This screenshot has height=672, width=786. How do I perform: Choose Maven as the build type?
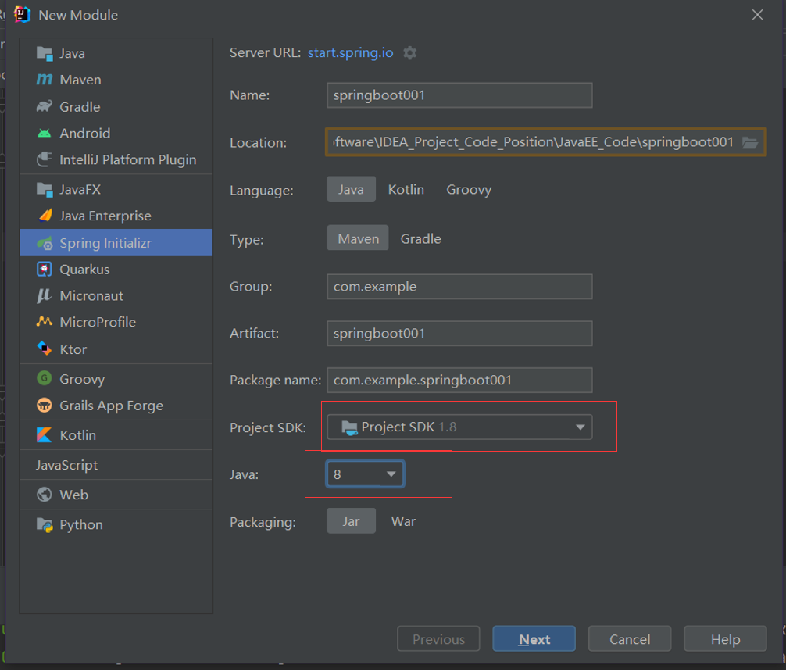click(358, 238)
